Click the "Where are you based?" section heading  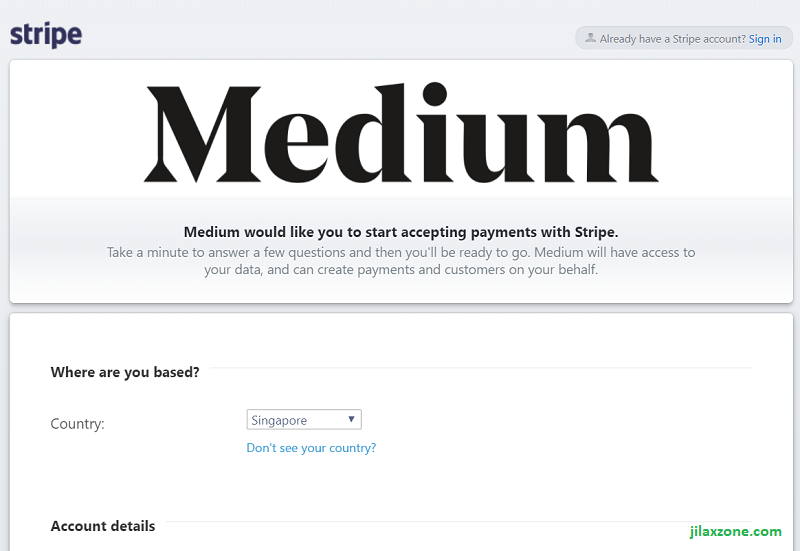click(125, 372)
